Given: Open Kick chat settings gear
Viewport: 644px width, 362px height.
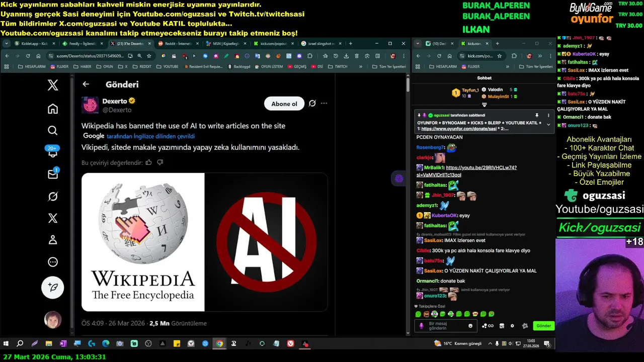Looking at the screenshot, I should pos(512,326).
